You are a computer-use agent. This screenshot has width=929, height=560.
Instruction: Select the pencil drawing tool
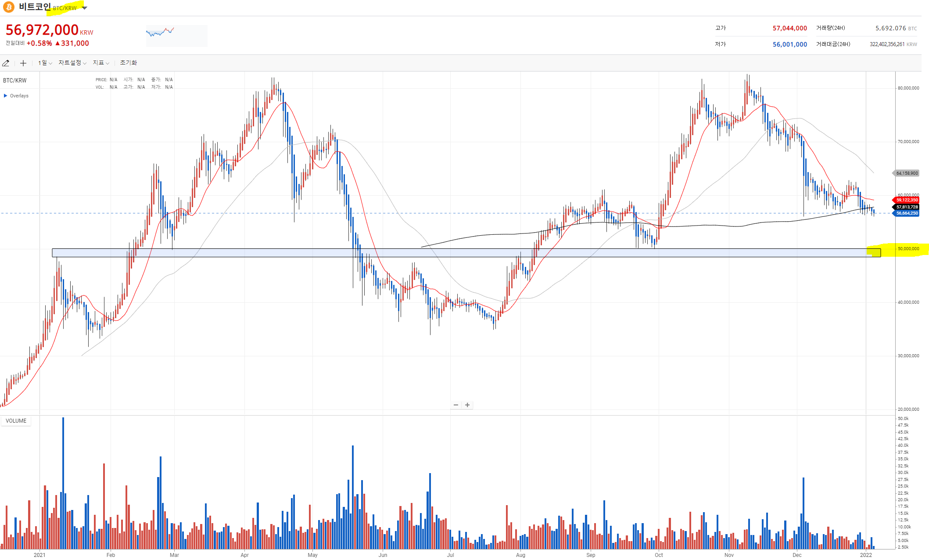[6, 63]
